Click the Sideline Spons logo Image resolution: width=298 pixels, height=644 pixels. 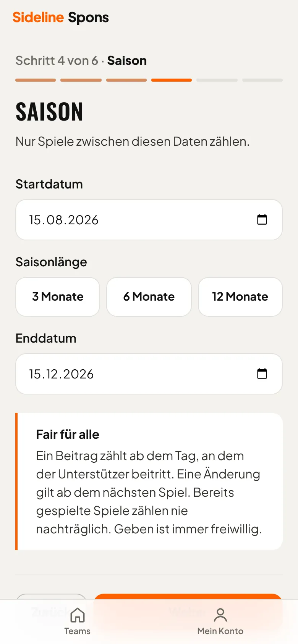(x=61, y=17)
